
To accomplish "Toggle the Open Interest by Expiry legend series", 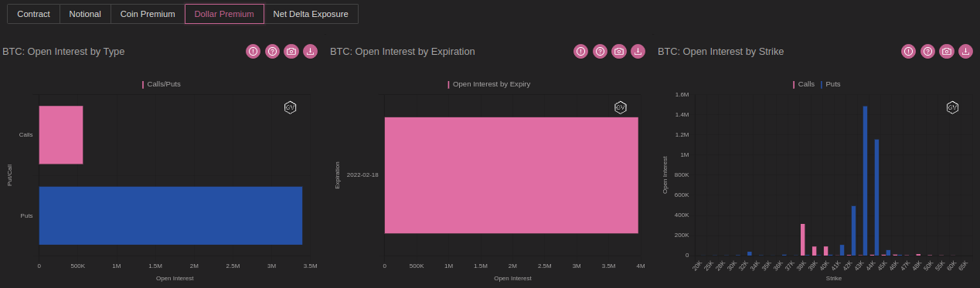I will (489, 84).
